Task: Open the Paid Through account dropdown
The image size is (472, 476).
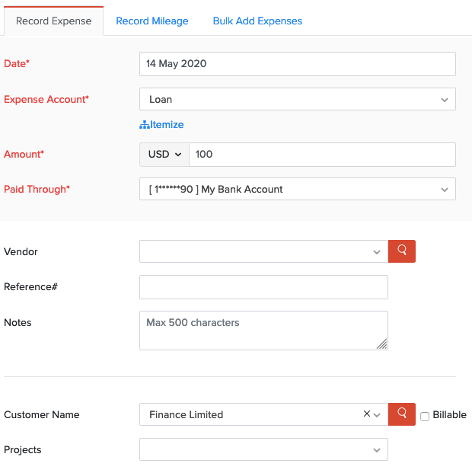Action: pyautogui.click(x=445, y=190)
